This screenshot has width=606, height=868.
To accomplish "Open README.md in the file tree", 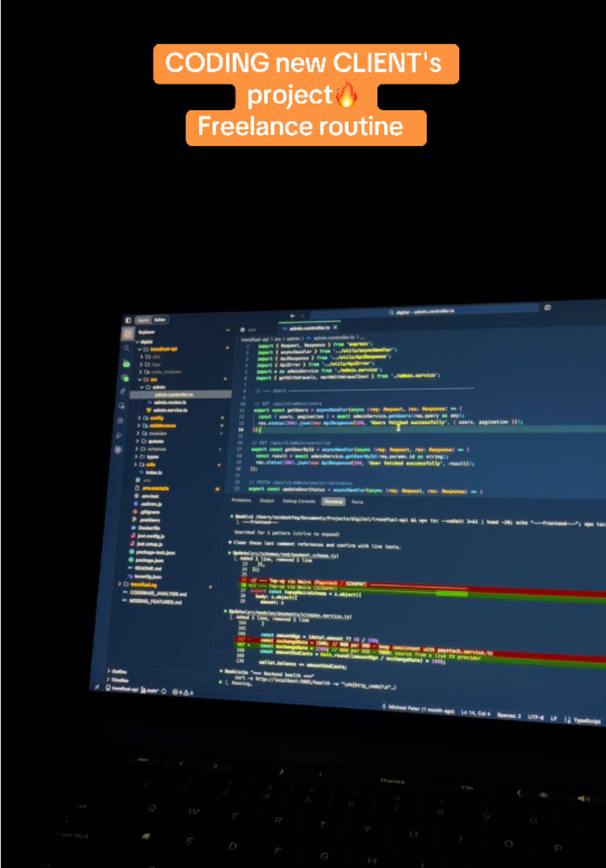I will pyautogui.click(x=144, y=568).
